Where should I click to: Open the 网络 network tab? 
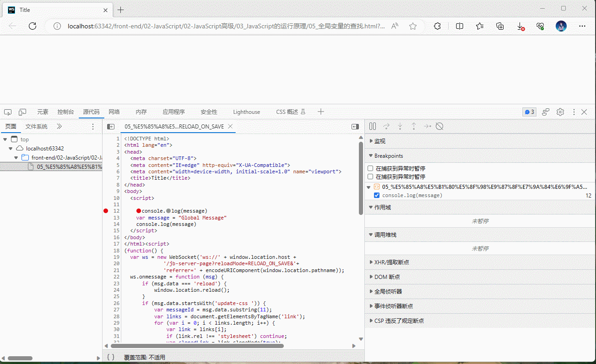tap(114, 112)
